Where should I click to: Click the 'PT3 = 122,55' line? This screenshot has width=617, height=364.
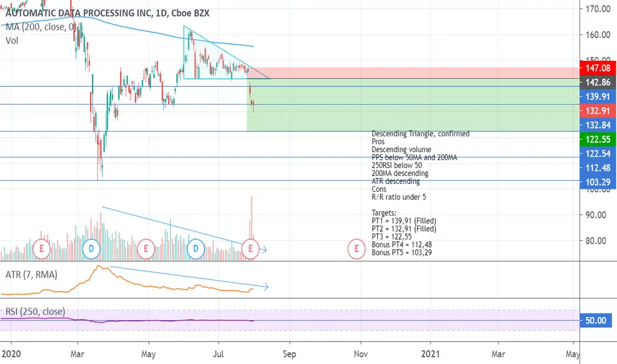(392, 236)
